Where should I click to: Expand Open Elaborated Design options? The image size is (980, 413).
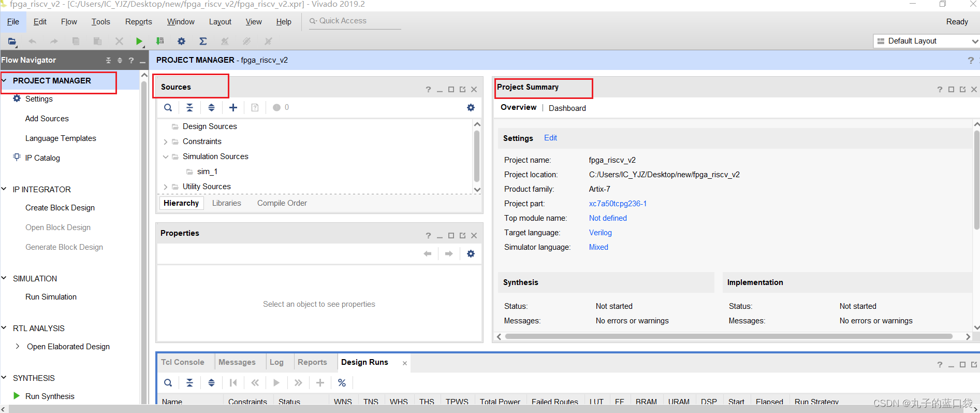click(18, 346)
